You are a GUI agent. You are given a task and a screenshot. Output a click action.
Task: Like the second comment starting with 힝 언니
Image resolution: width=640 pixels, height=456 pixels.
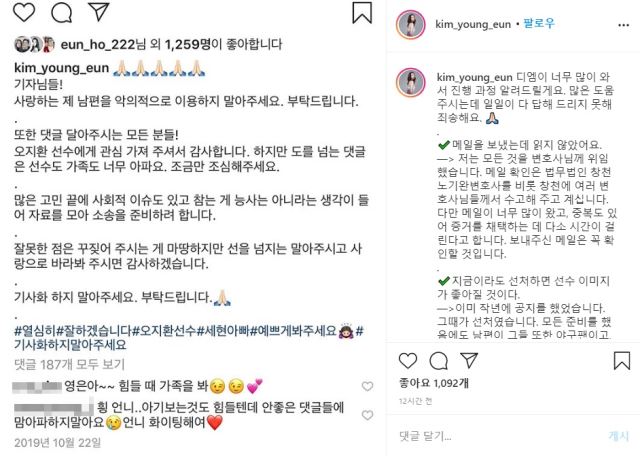367,415
